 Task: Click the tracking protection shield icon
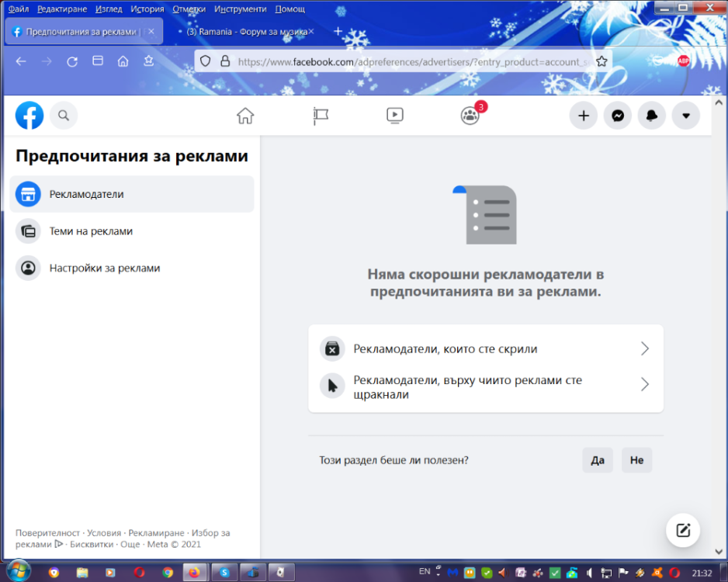point(205,61)
